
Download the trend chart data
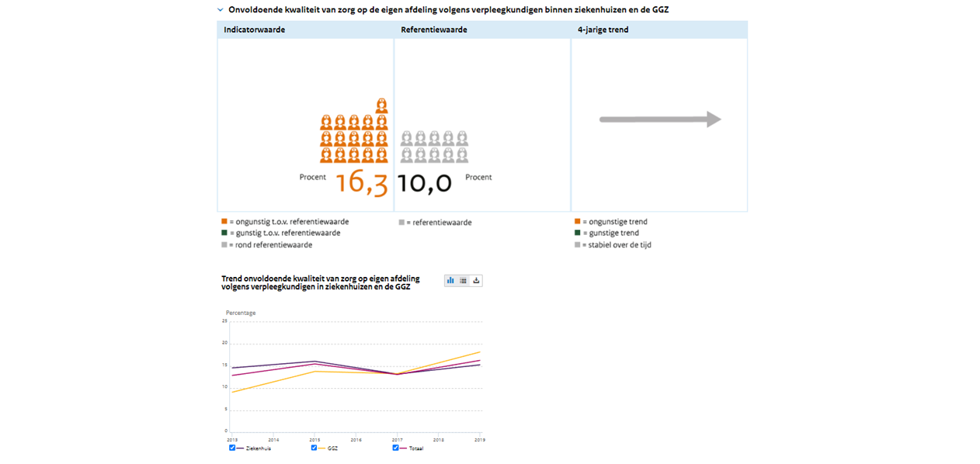[476, 280]
